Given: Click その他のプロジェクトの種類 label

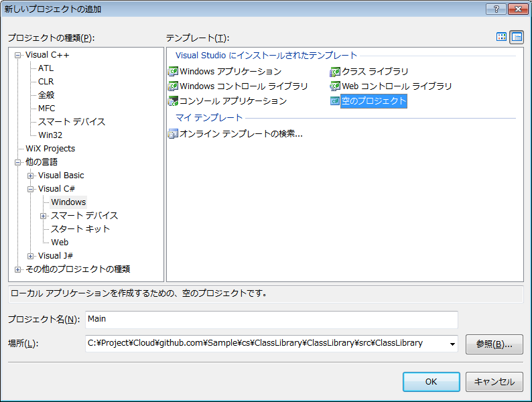Looking at the screenshot, I should (78, 269).
